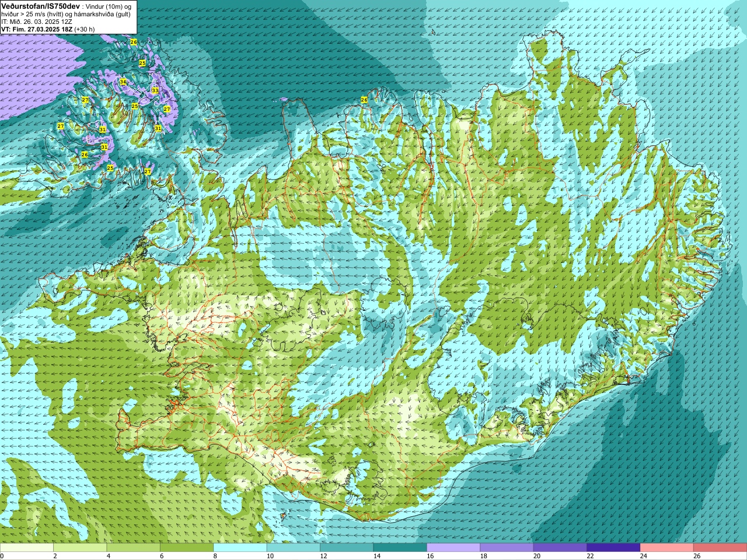Image resolution: width=747 pixels, height=560 pixels.
Task: Click the 4–6 m/s medium green legend swatch
Action: click(x=134, y=547)
